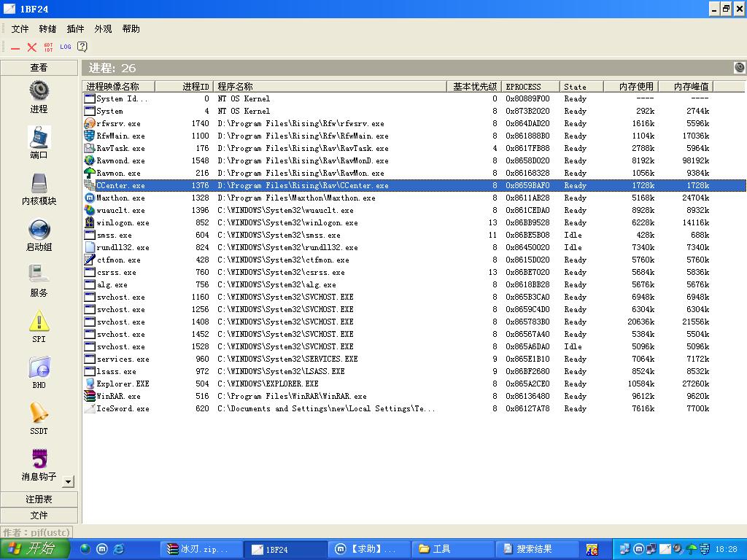This screenshot has height=560, width=747.
Task: Switch to 工具 folder taskbar window
Action: 453,549
